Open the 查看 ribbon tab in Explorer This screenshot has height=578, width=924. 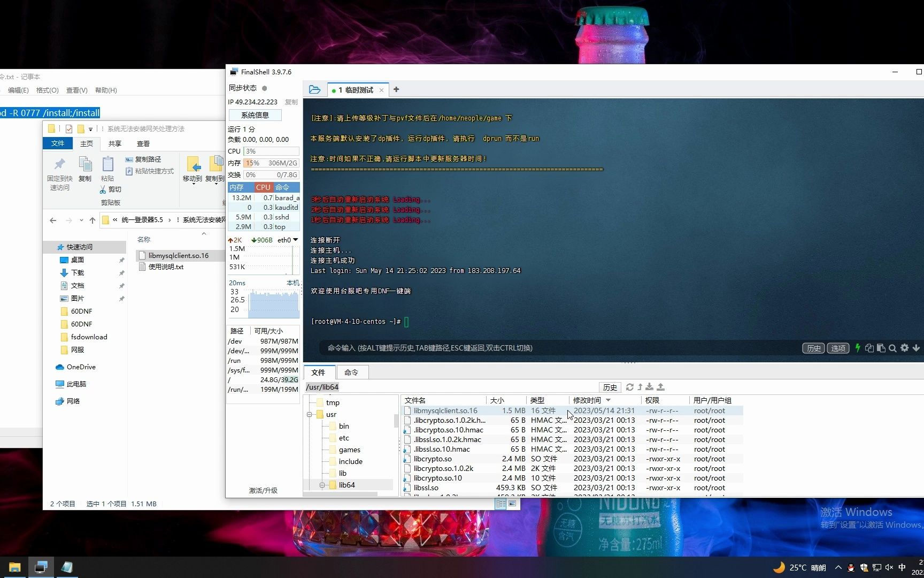143,143
